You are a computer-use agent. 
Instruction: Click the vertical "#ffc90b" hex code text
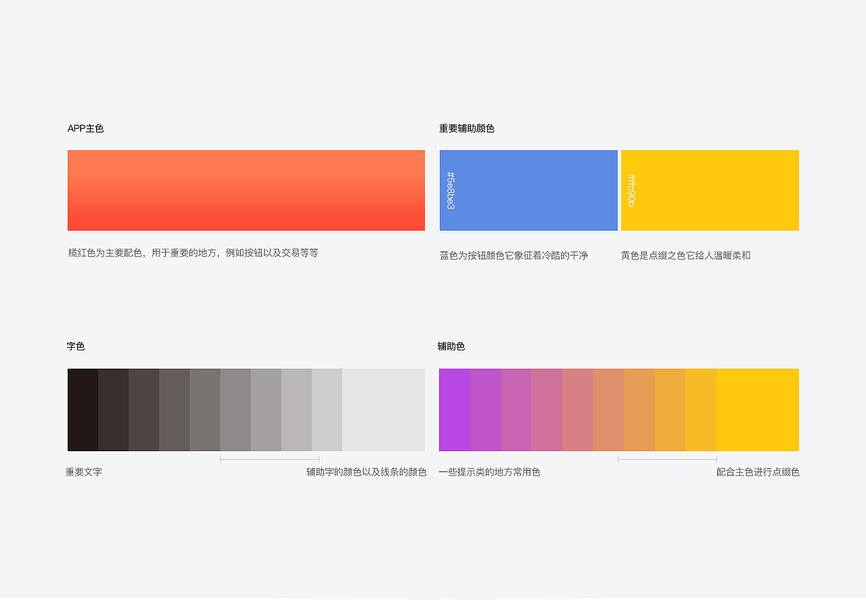631,190
